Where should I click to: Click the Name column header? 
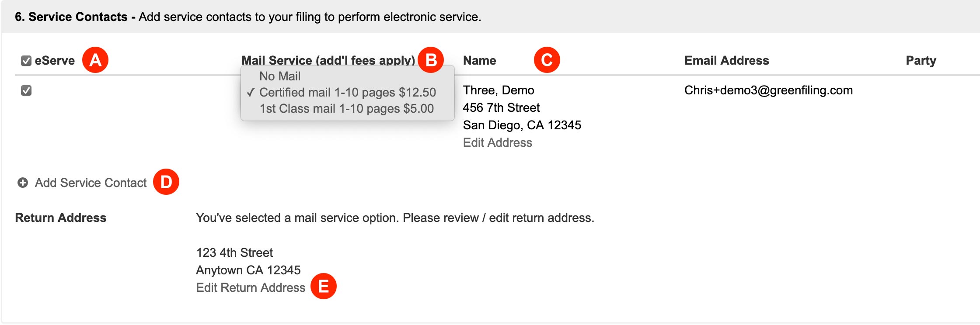tap(480, 60)
